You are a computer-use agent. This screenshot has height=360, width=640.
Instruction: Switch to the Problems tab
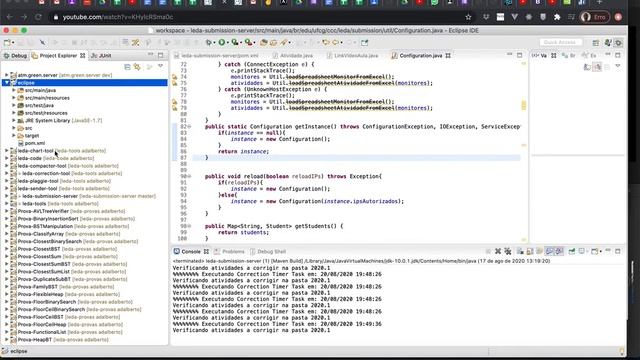(x=229, y=251)
